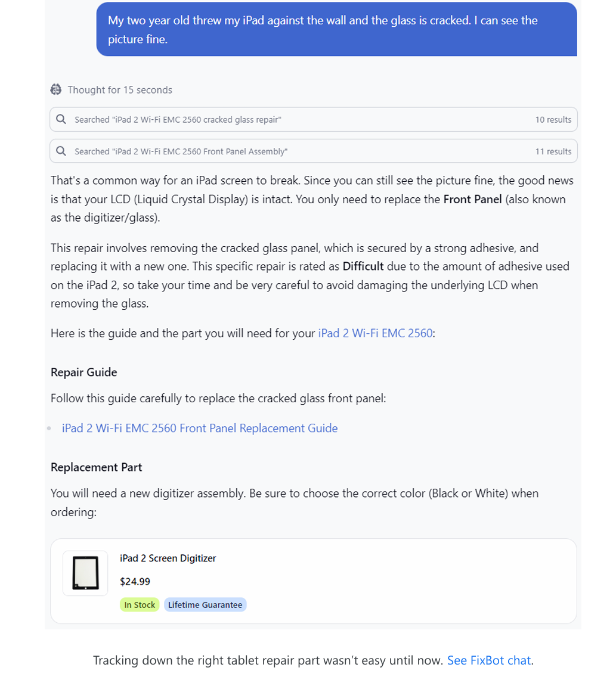Open "See FixBot chat" at the bottom
Screen dimensions: 616x683
(x=489, y=660)
